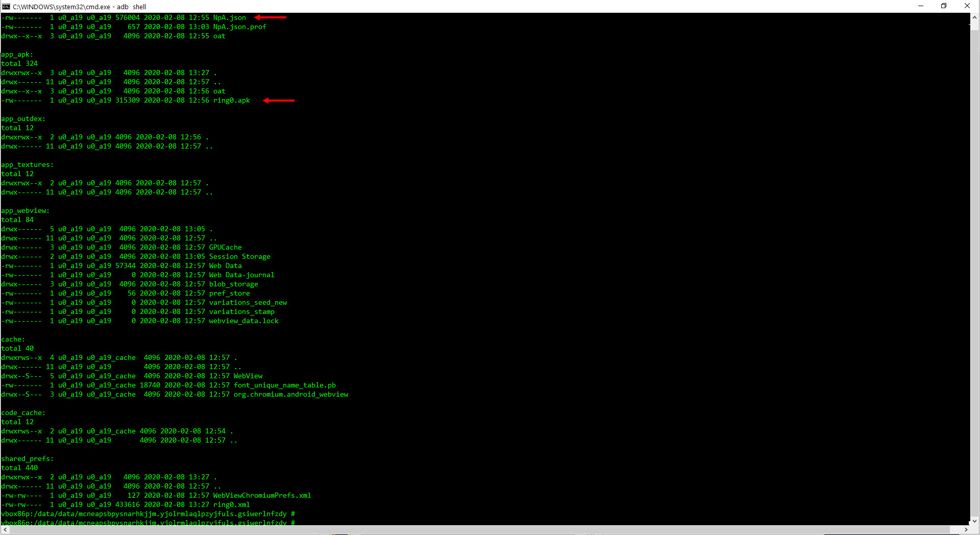Click the Session Storage directory entry

pos(240,257)
